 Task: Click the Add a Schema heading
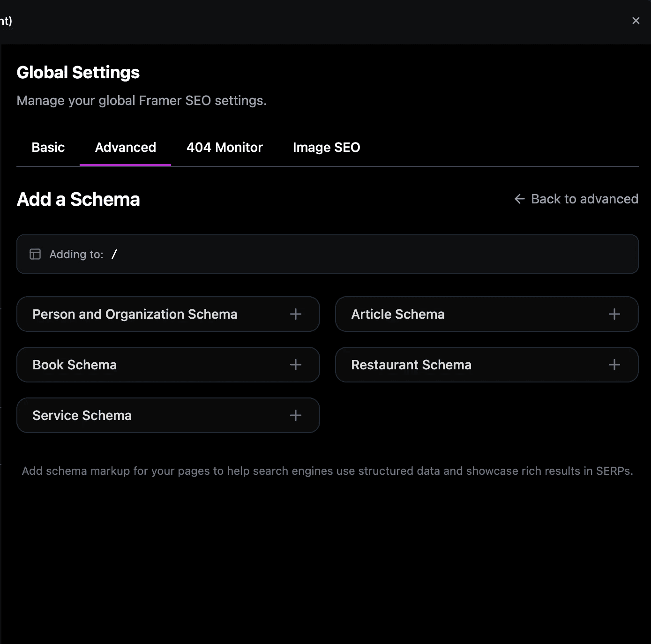click(78, 199)
